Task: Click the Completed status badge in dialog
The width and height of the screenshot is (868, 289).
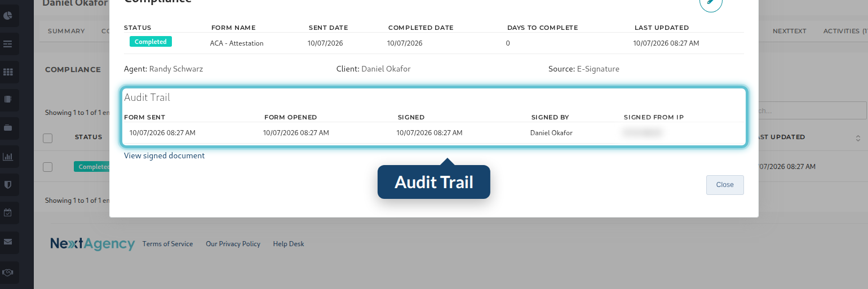Action: point(150,42)
